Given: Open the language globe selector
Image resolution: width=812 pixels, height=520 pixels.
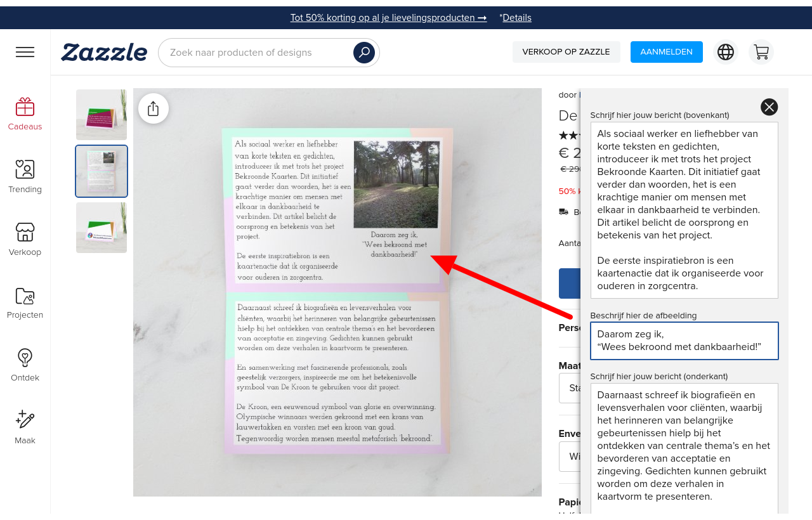Looking at the screenshot, I should pos(726,52).
